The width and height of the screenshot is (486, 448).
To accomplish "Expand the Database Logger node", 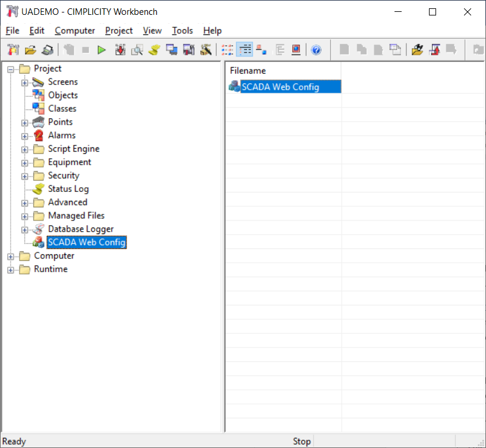I will [24, 230].
